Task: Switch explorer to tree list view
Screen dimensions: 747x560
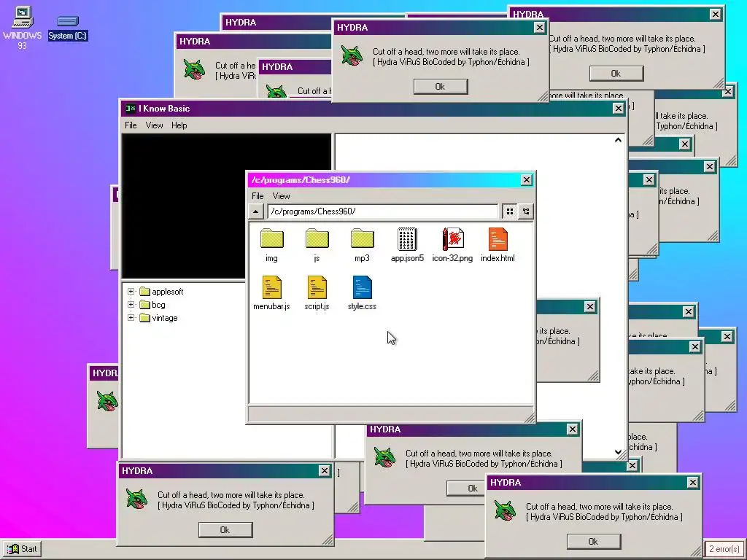Action: 526,211
